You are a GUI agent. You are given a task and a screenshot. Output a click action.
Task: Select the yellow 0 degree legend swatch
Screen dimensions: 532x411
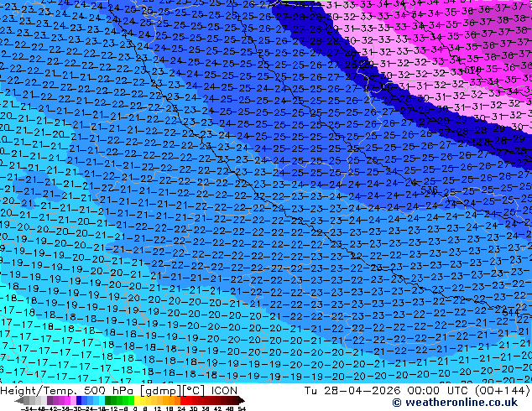click(x=137, y=400)
